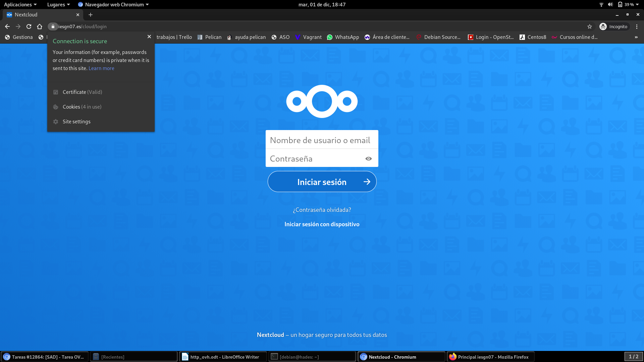The image size is (644, 362).
Task: Click the padlock icon in the address bar
Action: [53, 26]
